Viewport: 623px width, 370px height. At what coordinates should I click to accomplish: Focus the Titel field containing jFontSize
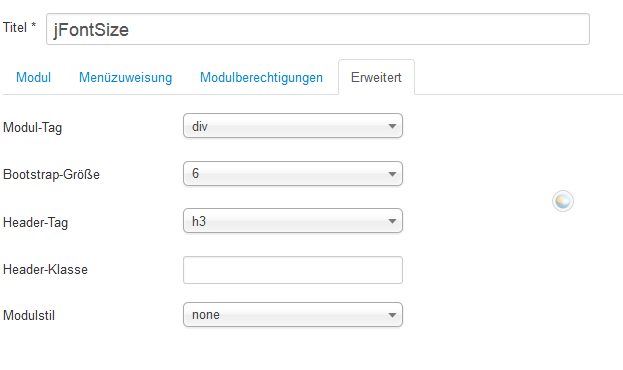coord(318,29)
